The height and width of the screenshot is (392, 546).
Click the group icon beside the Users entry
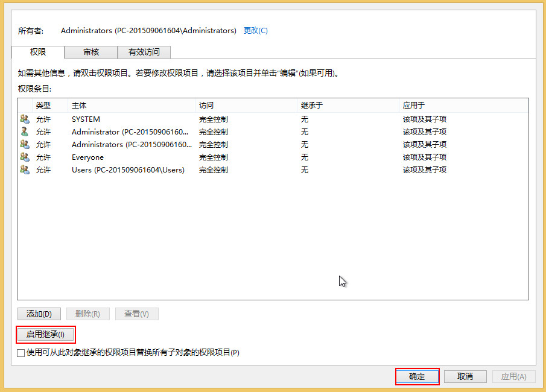(x=25, y=169)
